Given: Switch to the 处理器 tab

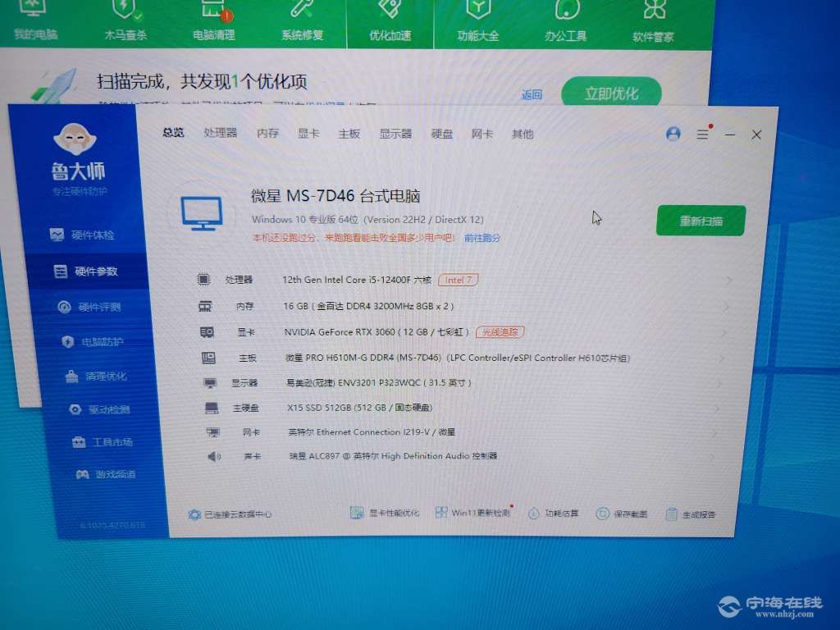Looking at the screenshot, I should [220, 132].
